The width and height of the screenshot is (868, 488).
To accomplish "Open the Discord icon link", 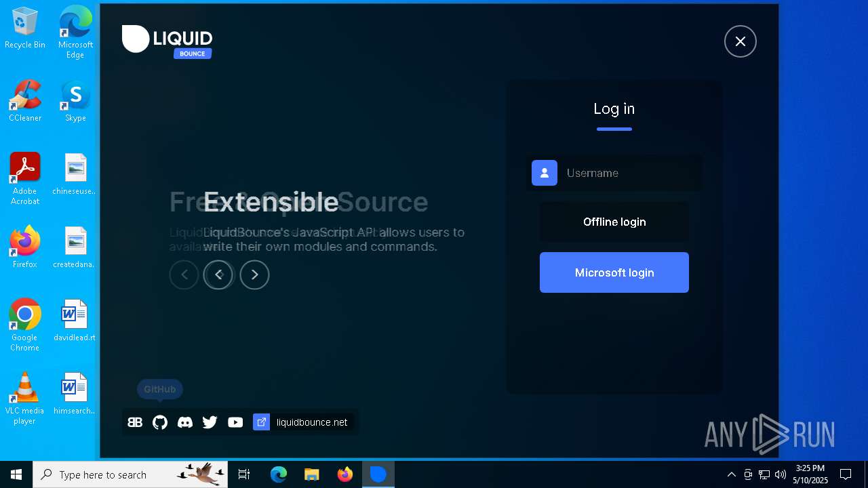I will click(x=184, y=422).
